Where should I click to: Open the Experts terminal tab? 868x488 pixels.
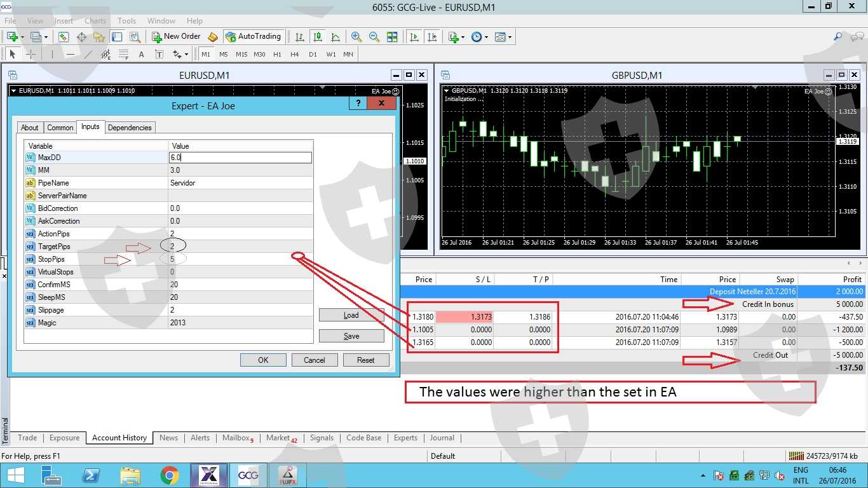point(405,438)
